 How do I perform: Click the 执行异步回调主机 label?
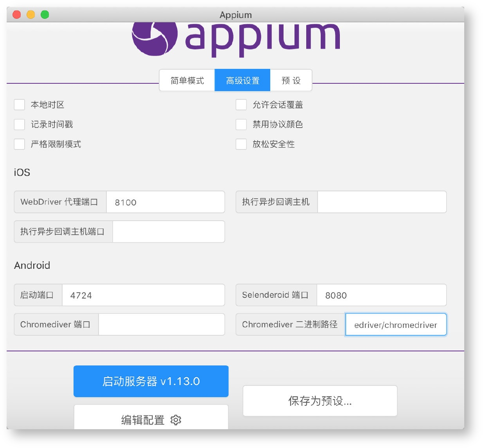coord(276,202)
